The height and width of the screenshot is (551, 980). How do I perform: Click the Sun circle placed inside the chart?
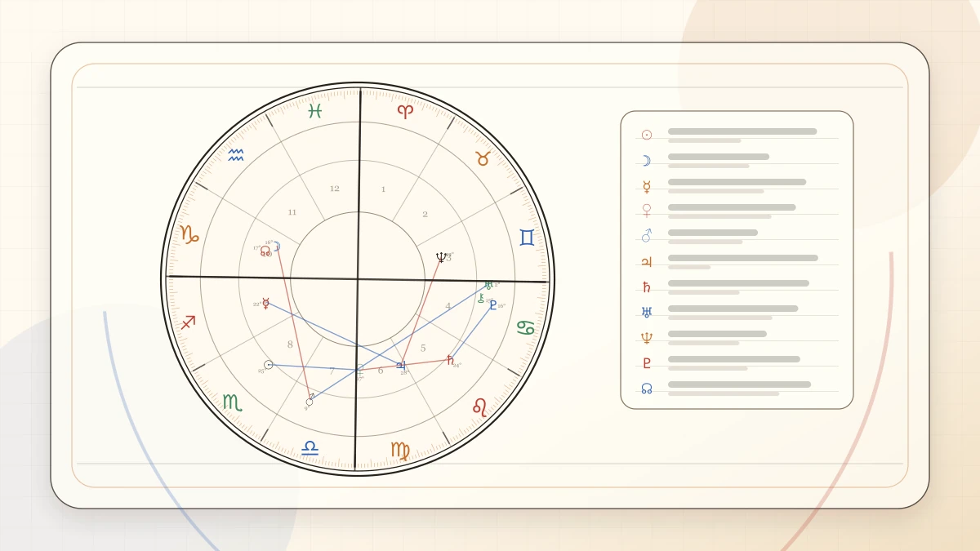pyautogui.click(x=269, y=365)
